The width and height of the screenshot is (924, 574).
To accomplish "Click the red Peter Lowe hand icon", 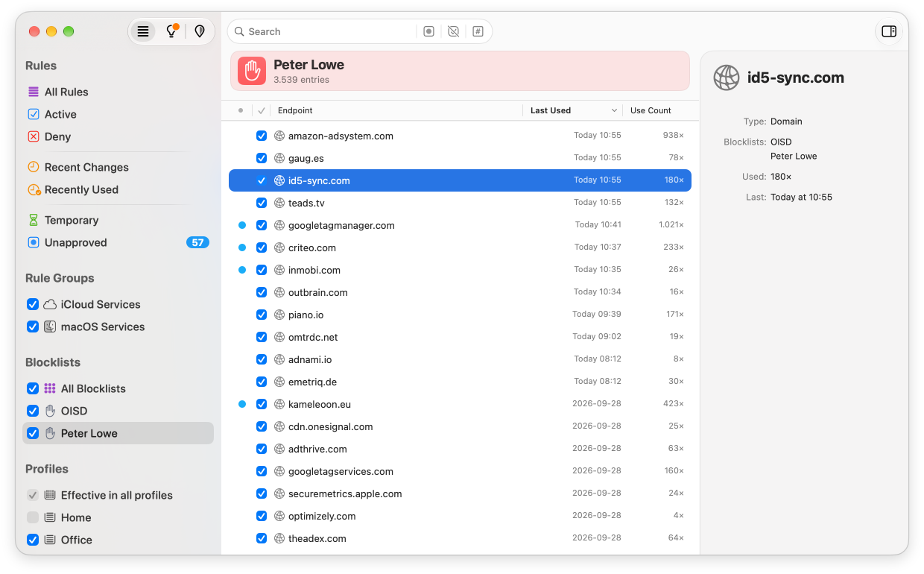I will [x=252, y=71].
